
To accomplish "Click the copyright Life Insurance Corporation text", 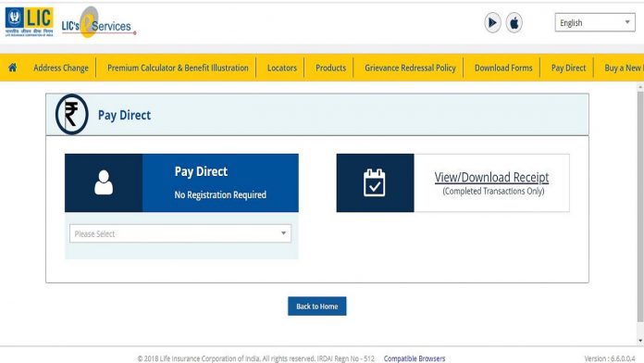I will [x=256, y=358].
